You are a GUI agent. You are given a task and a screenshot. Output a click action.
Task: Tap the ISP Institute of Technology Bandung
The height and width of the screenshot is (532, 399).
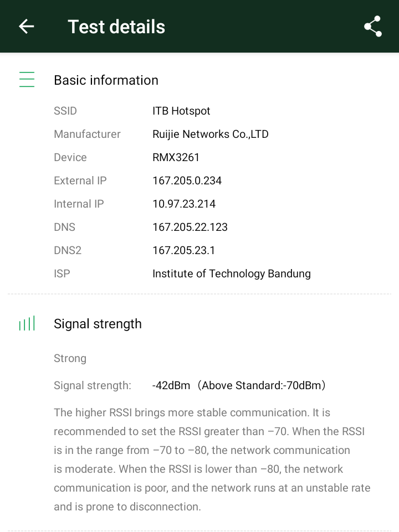coord(231,273)
